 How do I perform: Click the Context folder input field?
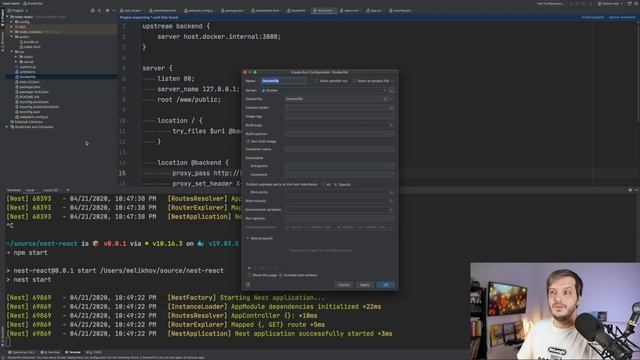(337, 108)
